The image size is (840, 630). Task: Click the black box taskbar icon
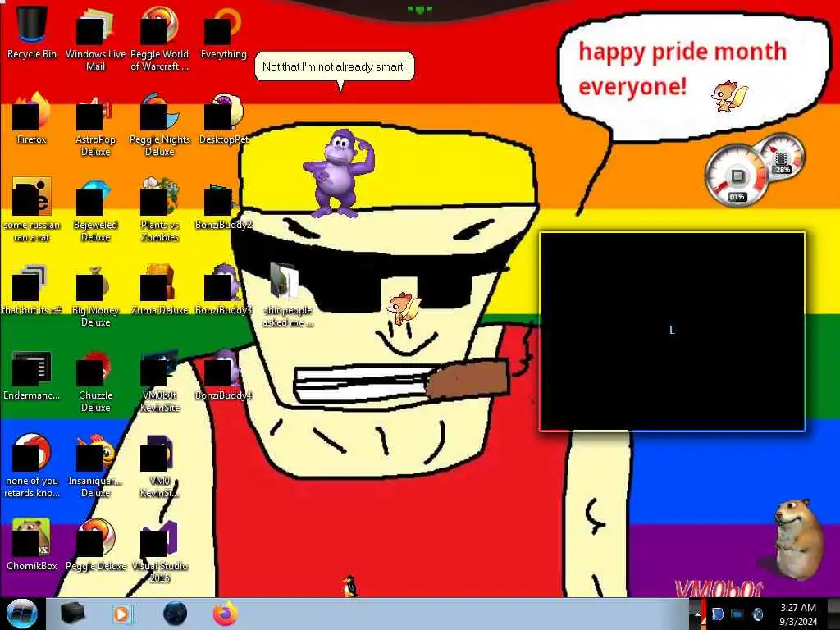click(72, 614)
